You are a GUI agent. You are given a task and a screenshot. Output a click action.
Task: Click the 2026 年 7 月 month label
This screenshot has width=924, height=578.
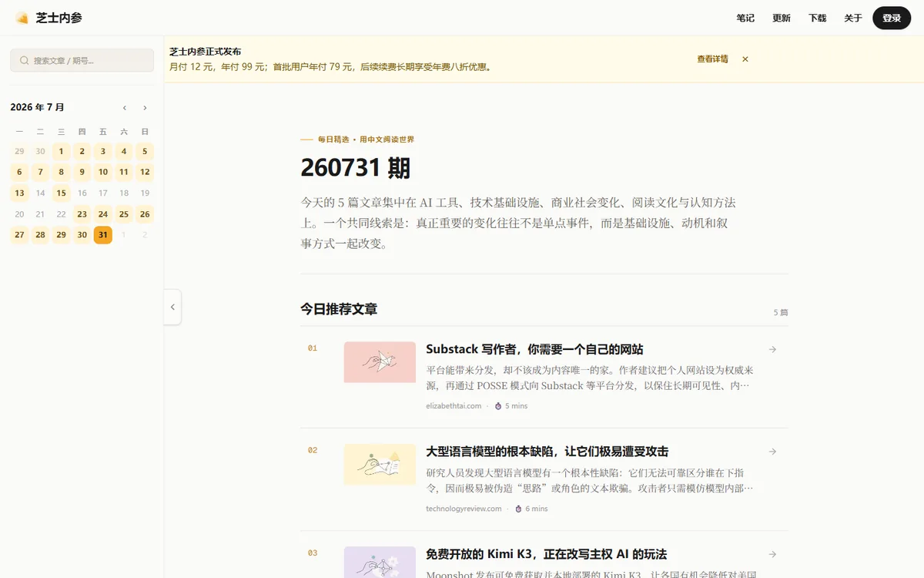coord(37,108)
